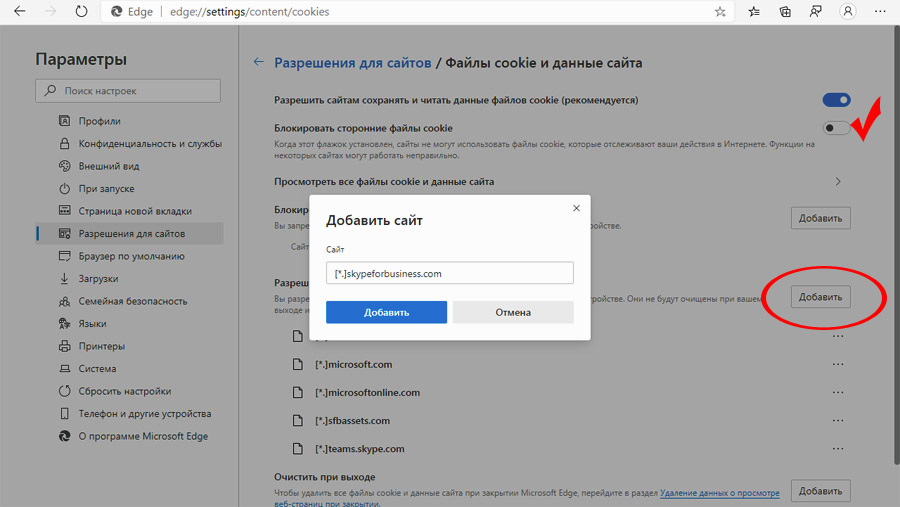Click the back arrow next to Разрешения для сайтов
Viewport: 900px width, 507px height.
tap(259, 62)
